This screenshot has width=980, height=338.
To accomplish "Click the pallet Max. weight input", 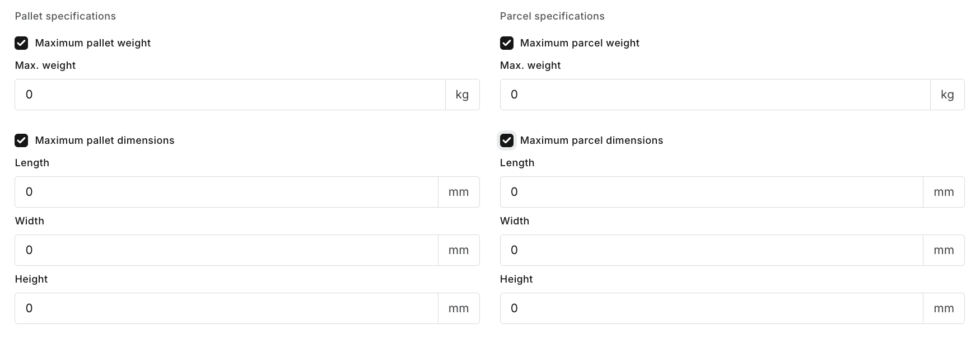I will point(230,95).
